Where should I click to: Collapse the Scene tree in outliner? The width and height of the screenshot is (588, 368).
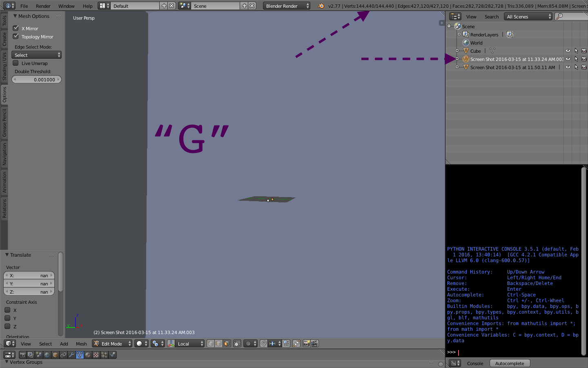[x=449, y=26]
